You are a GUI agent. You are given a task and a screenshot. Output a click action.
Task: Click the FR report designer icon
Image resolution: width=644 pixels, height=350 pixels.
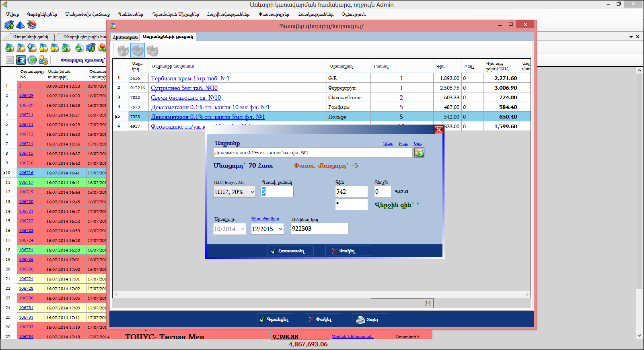coord(21,60)
